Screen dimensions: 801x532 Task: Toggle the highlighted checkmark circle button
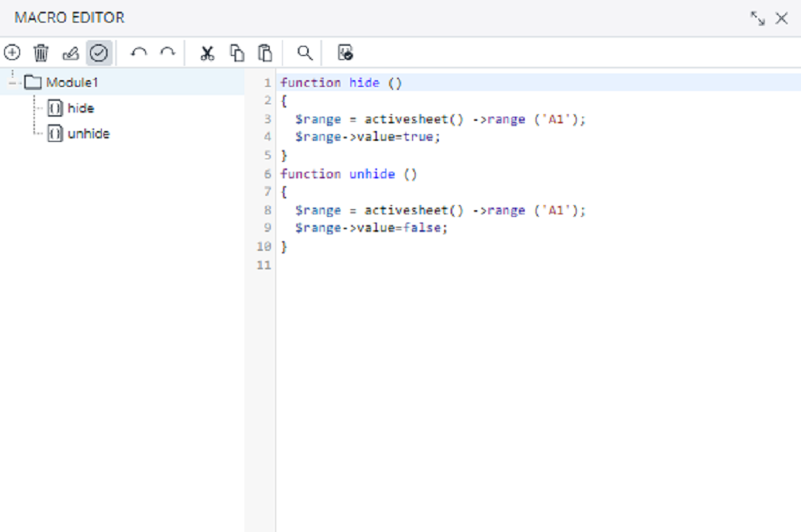(98, 53)
